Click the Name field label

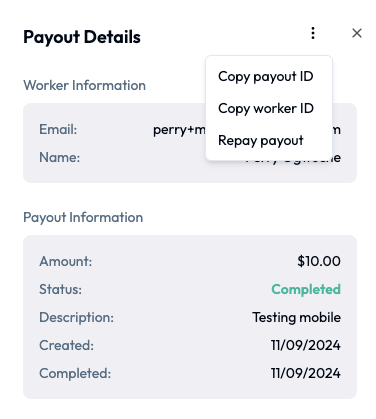click(x=60, y=157)
